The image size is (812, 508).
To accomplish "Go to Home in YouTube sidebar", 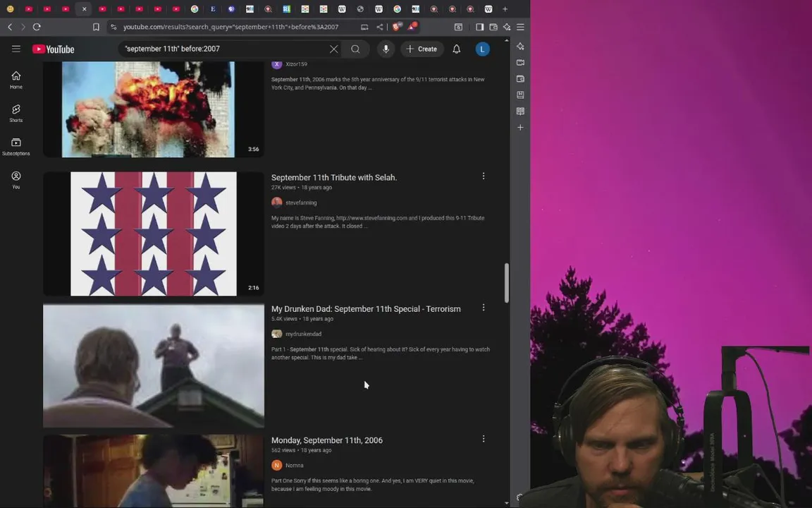I will click(x=16, y=80).
